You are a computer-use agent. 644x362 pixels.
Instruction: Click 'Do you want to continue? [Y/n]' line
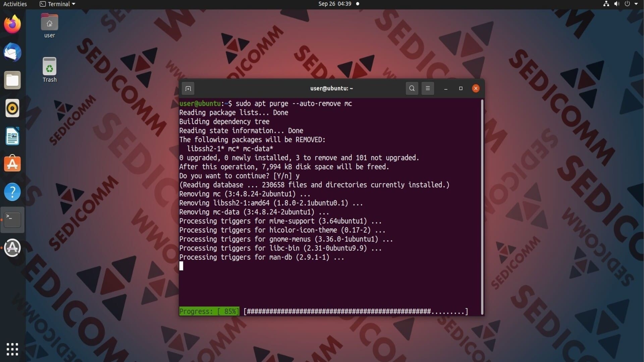click(239, 176)
